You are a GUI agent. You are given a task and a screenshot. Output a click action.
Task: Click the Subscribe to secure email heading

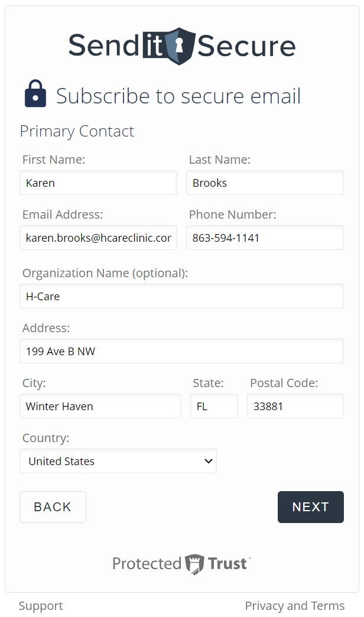point(178,96)
